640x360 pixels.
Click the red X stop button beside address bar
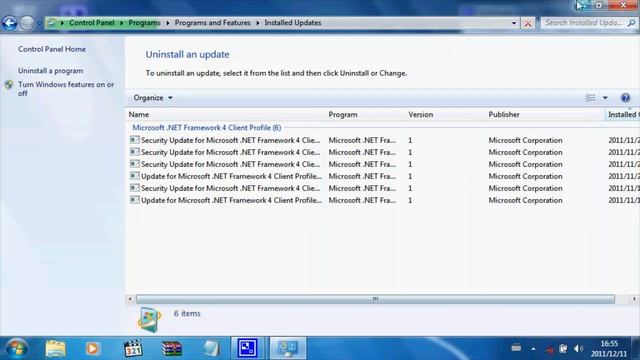pos(528,23)
